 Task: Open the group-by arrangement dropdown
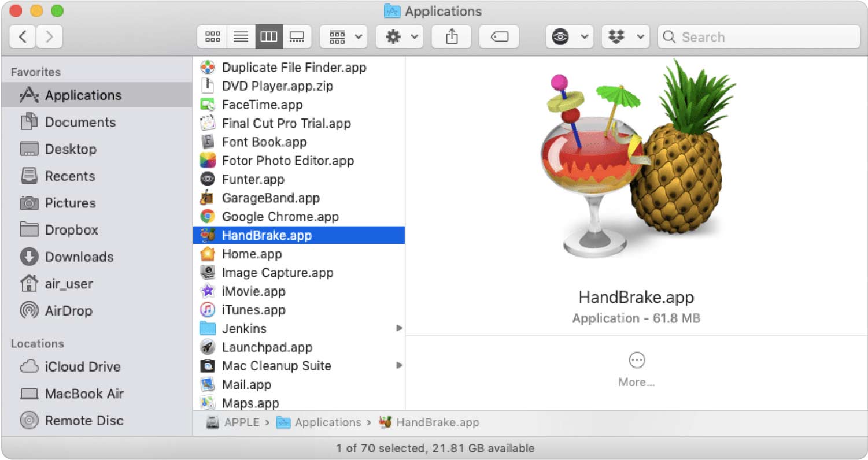pos(343,37)
